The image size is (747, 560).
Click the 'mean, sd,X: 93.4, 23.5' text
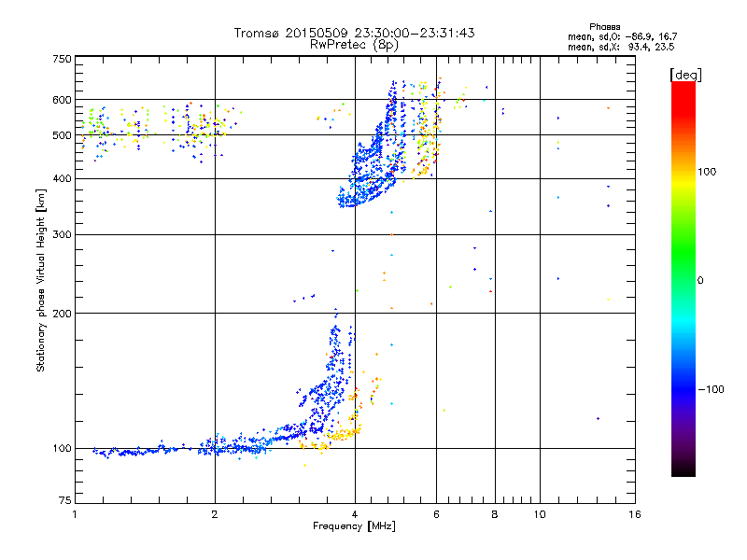tap(621, 47)
